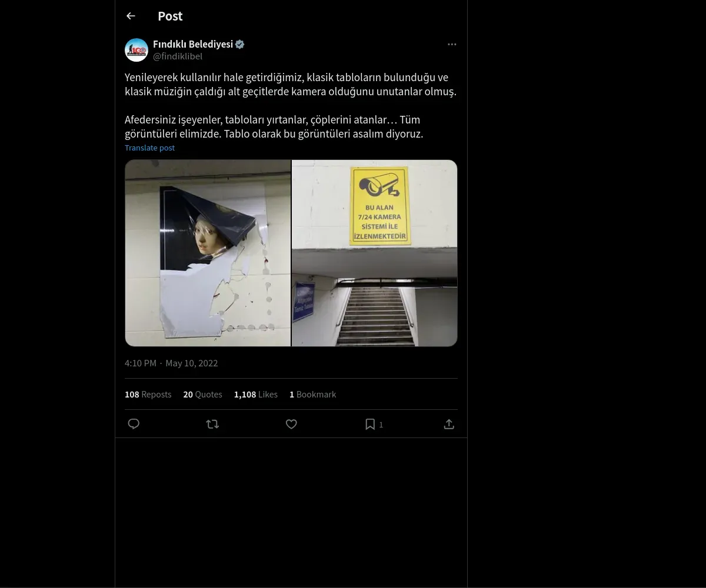Viewport: 706px width, 588px height.
Task: Open the 1,108 Likes list
Action: tap(256, 394)
